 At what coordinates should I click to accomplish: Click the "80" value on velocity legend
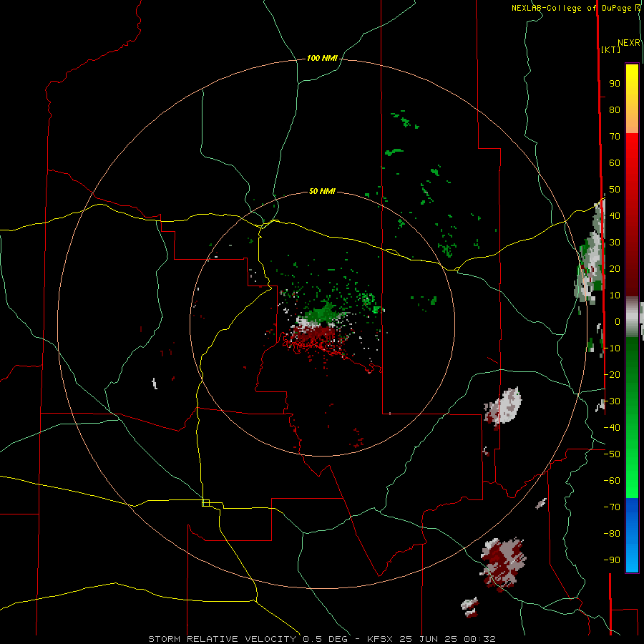click(x=615, y=110)
